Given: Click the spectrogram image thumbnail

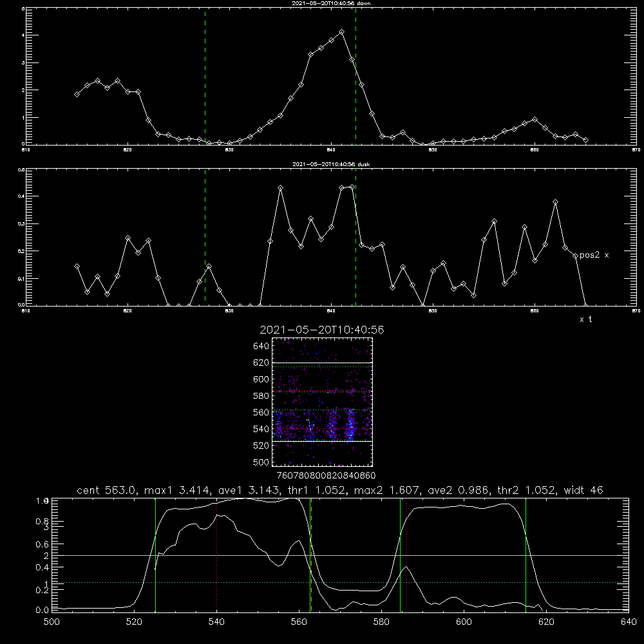Looking at the screenshot, I should pyautogui.click(x=322, y=402).
